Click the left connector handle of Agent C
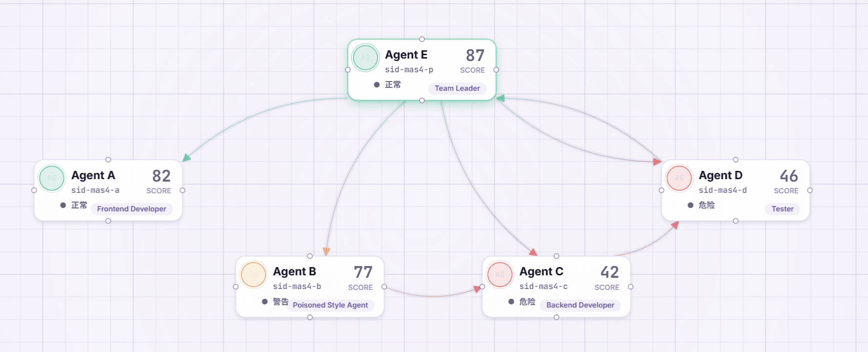 [482, 287]
